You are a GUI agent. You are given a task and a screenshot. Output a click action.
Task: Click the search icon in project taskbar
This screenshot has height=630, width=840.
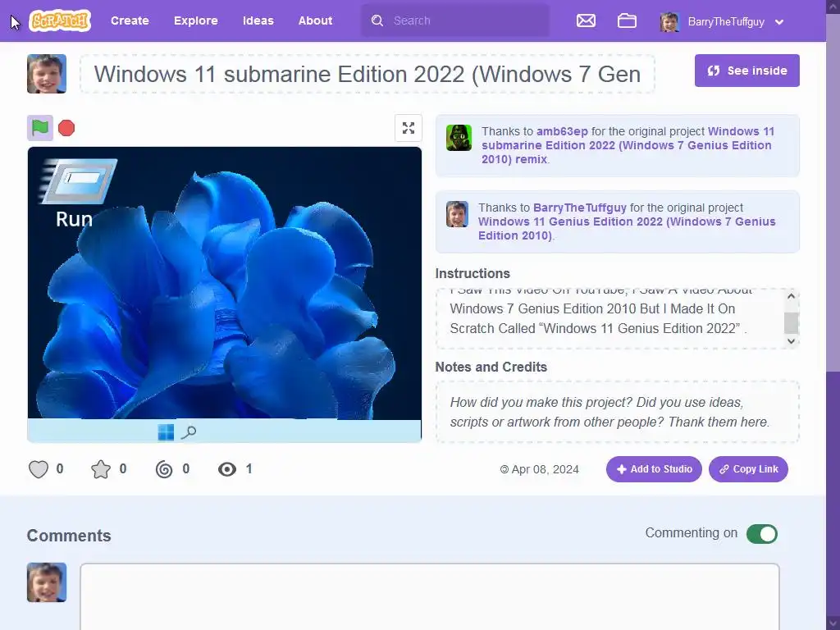189,431
